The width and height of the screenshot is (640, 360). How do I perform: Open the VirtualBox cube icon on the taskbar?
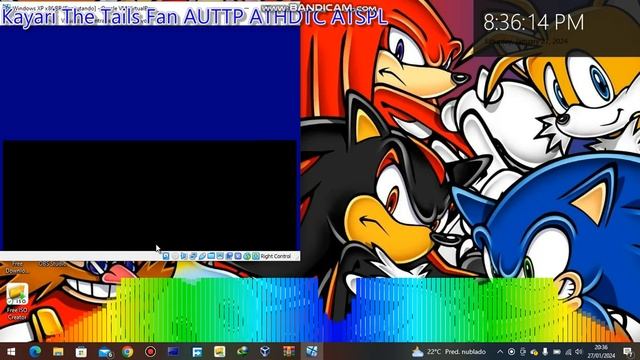click(x=265, y=351)
